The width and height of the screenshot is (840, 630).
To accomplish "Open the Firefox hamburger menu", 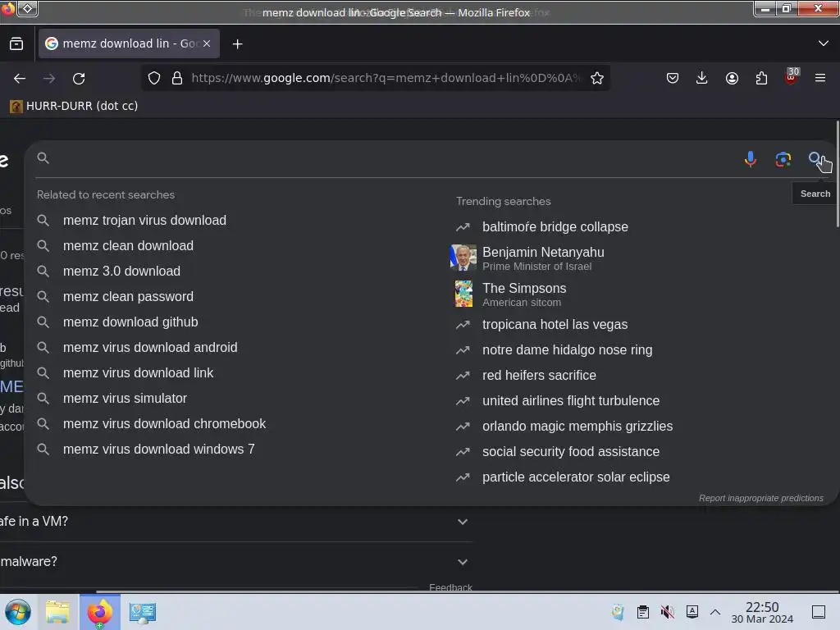I will pyautogui.click(x=820, y=78).
